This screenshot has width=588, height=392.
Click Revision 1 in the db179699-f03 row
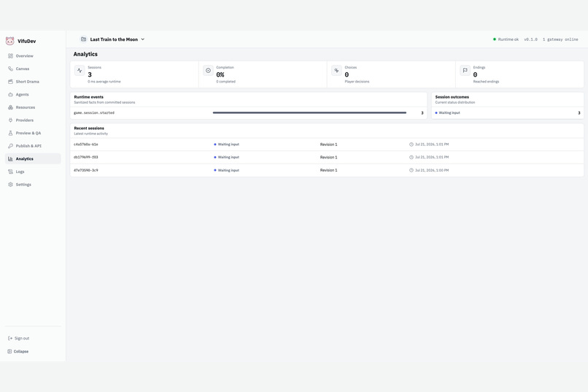[328, 157]
